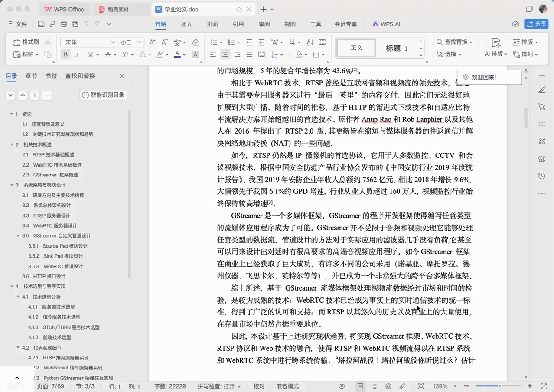Click the 分享 share button
The image size is (554, 392).
537,24
